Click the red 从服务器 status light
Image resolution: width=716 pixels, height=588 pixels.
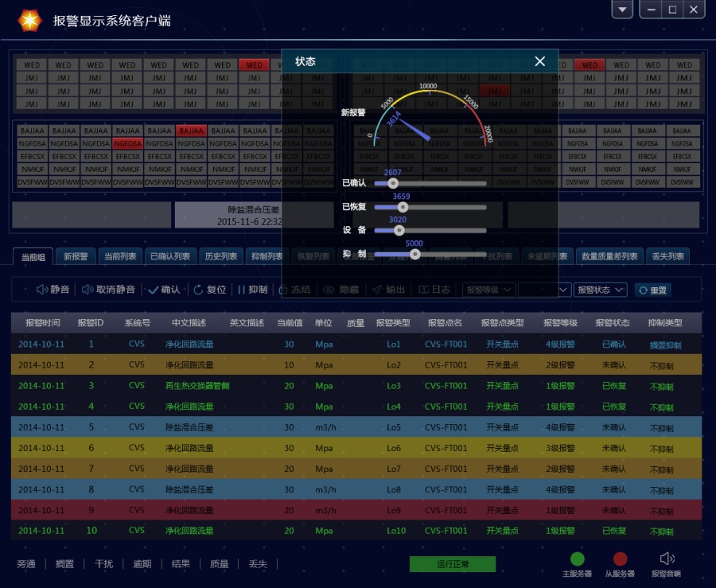coord(620,559)
